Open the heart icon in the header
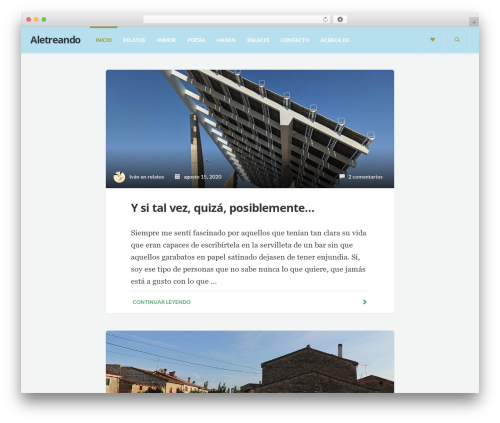This screenshot has width=500, height=423. [432, 40]
